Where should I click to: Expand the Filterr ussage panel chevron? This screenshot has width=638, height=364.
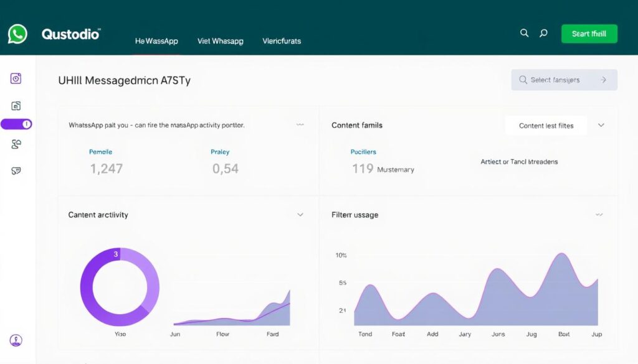(x=599, y=215)
